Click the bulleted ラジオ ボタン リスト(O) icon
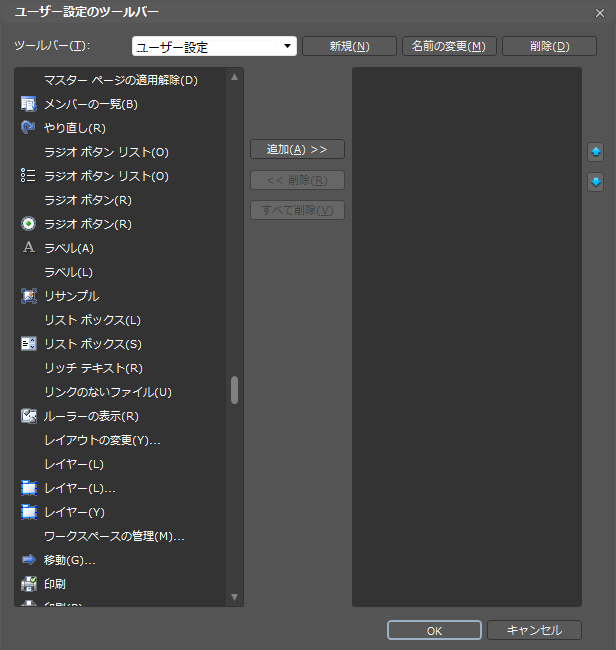Image resolution: width=616 pixels, height=650 pixels. coord(29,176)
